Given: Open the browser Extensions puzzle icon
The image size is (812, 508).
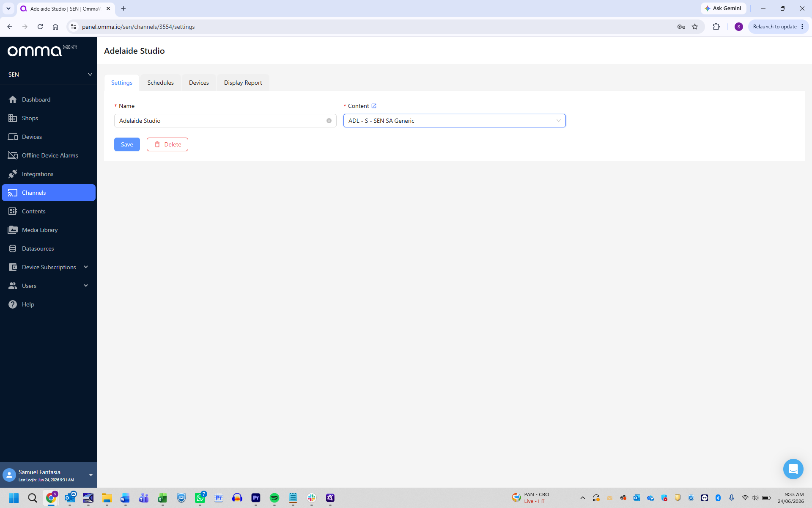Looking at the screenshot, I should click(x=716, y=27).
